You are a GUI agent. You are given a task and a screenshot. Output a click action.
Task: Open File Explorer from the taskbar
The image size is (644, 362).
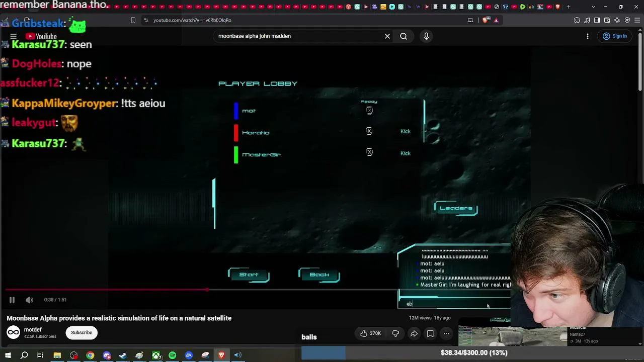click(57, 355)
